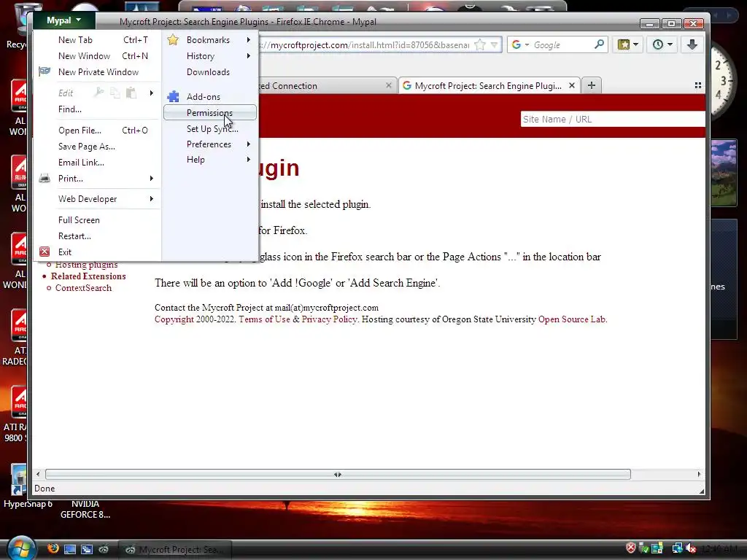Image resolution: width=747 pixels, height=560 pixels.
Task: Open the bookmarks toolbar button
Action: (627, 44)
